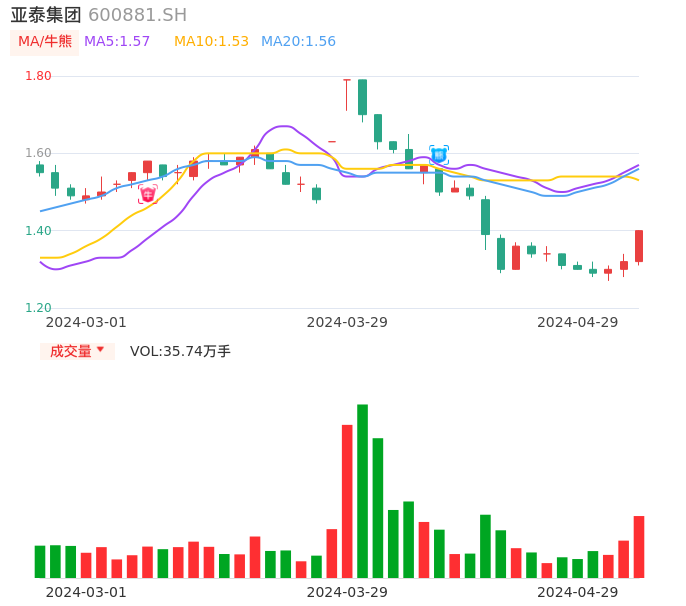
Task: Toggle the MA20:1.56 line legend
Action: (298, 41)
